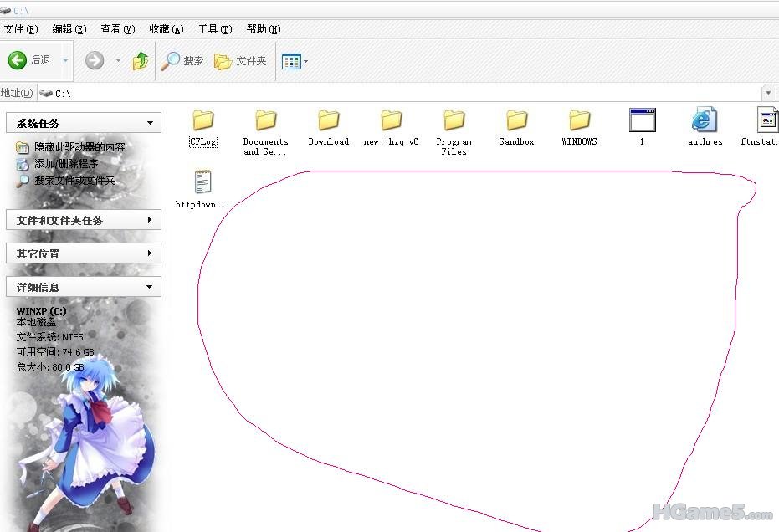Select the httpdown text file
This screenshot has height=532, width=779.
[x=202, y=183]
